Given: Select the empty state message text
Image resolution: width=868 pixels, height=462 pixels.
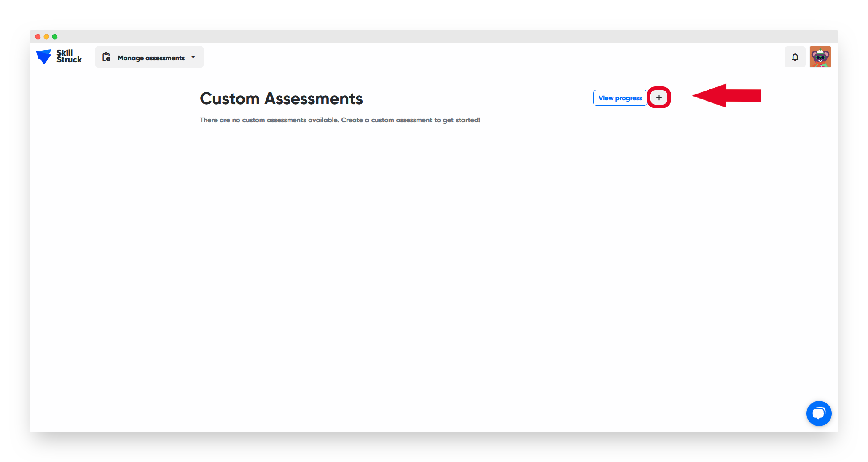Looking at the screenshot, I should point(340,120).
